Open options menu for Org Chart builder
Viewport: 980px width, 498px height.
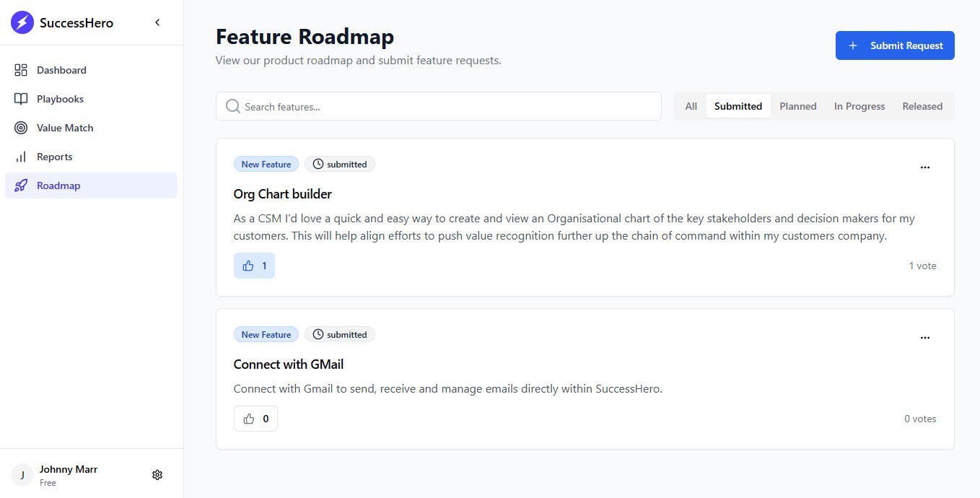(924, 167)
